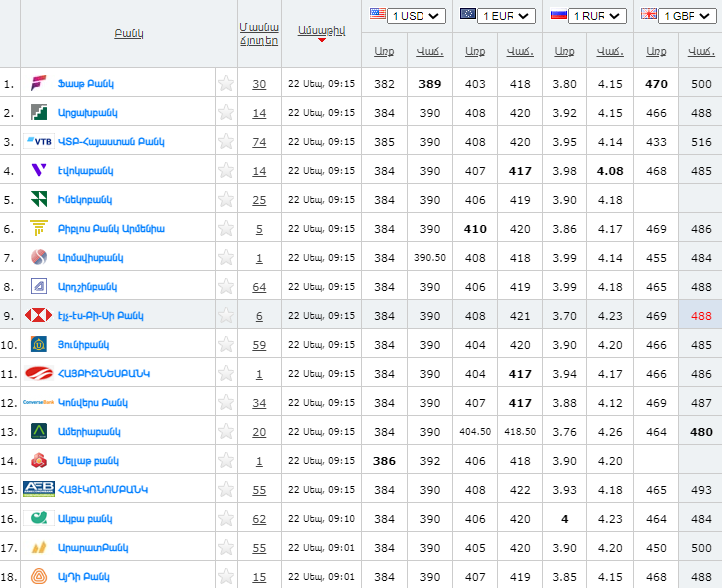Click the 390.50 USD sell value in row 7
This screenshot has width=722, height=588.
[430, 258]
